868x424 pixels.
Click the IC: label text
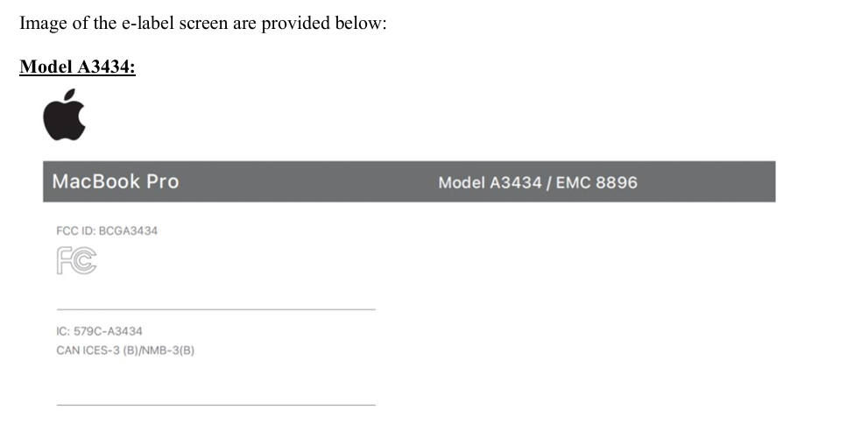coord(63,331)
